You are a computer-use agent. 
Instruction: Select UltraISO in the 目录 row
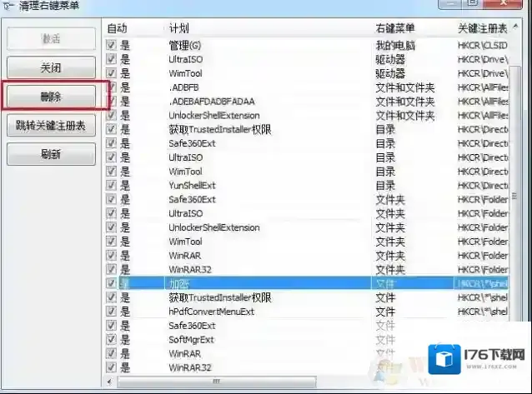coord(186,157)
